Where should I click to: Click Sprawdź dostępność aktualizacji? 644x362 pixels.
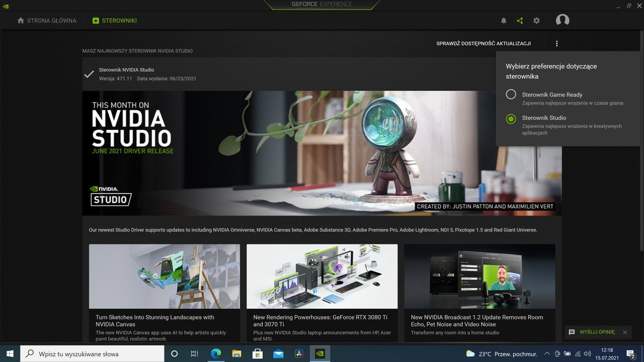pyautogui.click(x=484, y=44)
